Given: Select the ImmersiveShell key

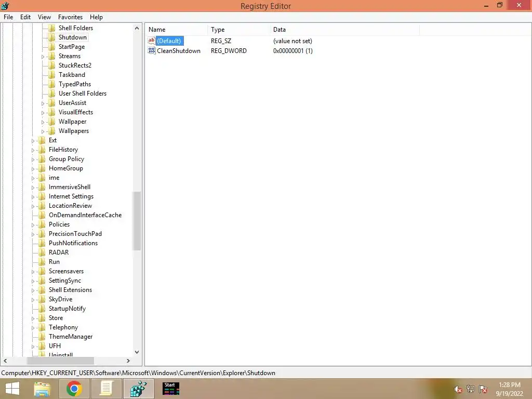Looking at the screenshot, I should [70, 187].
